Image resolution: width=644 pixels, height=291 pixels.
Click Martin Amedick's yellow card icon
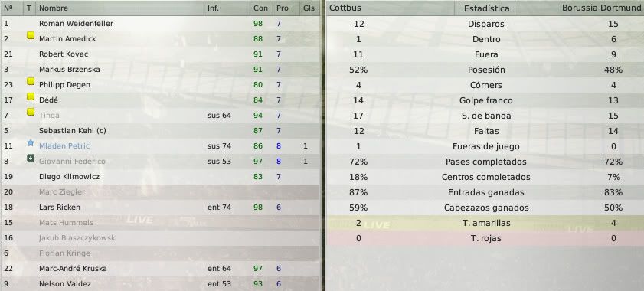(31, 36)
